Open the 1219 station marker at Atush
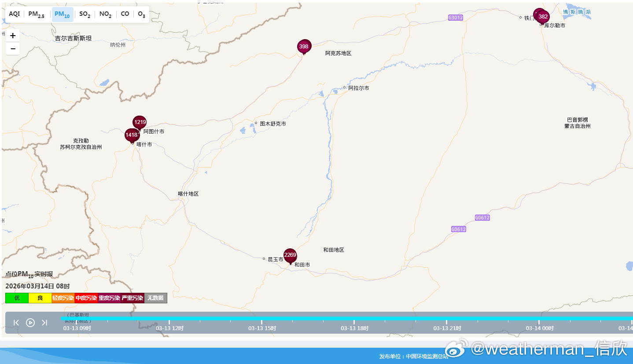The width and height of the screenshot is (633, 364). coord(140,122)
